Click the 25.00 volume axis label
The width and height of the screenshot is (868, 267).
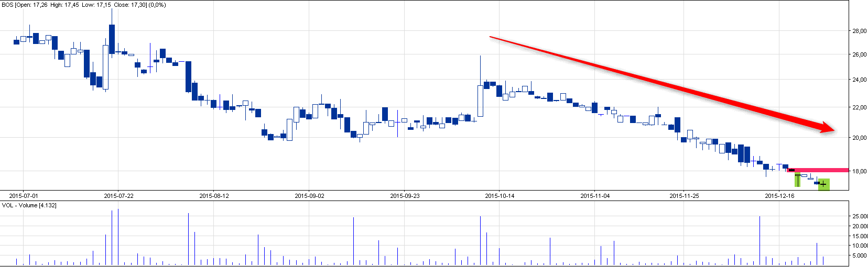click(x=860, y=216)
